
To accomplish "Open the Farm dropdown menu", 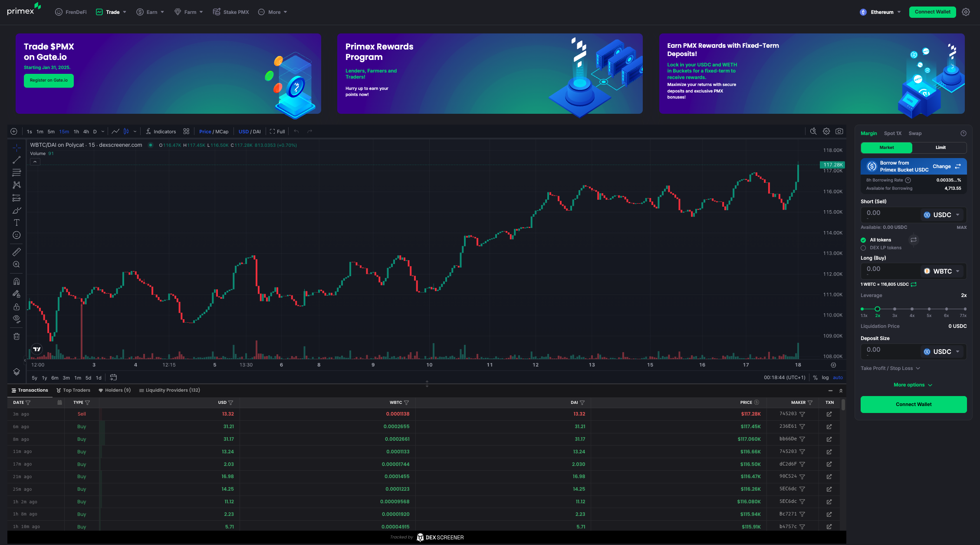I will [x=189, y=12].
